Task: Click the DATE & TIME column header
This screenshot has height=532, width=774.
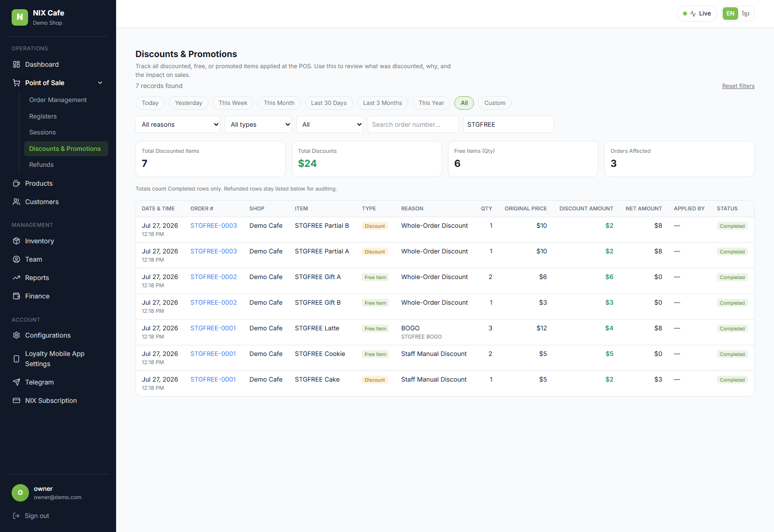Action: click(x=158, y=208)
